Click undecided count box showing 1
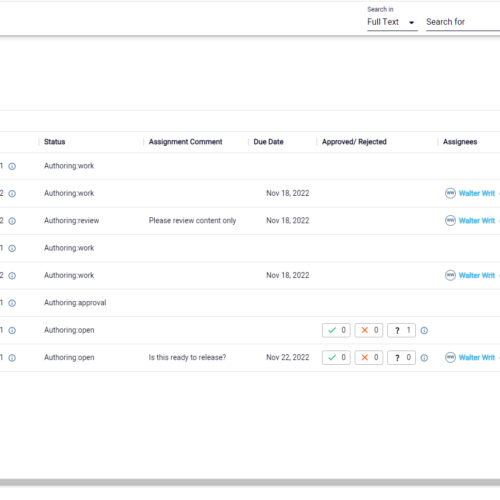 pos(401,330)
